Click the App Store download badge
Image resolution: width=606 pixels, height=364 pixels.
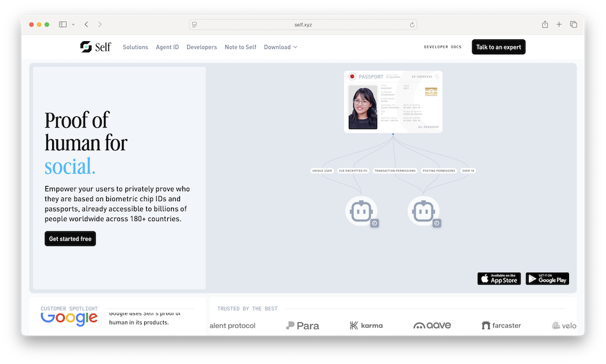tap(499, 279)
